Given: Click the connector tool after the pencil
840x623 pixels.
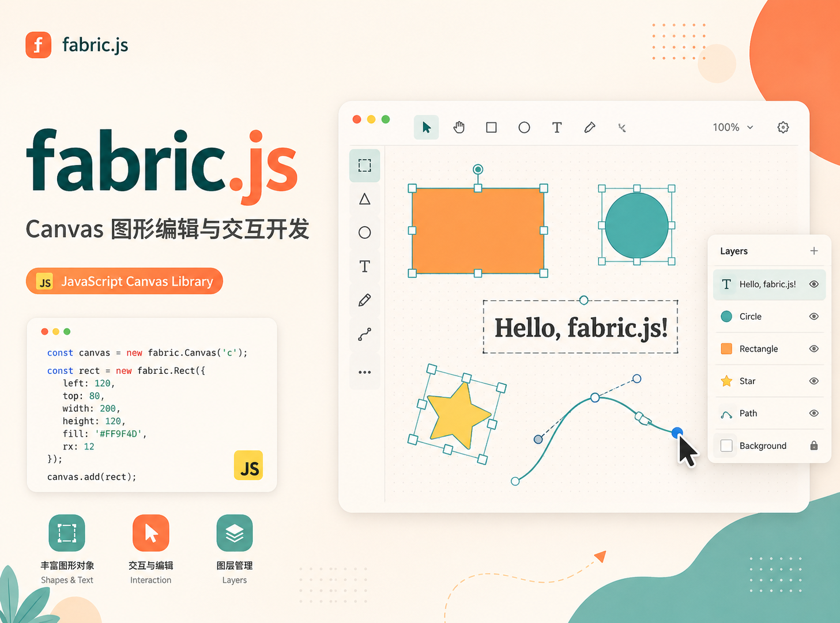Looking at the screenshot, I should pos(622,127).
